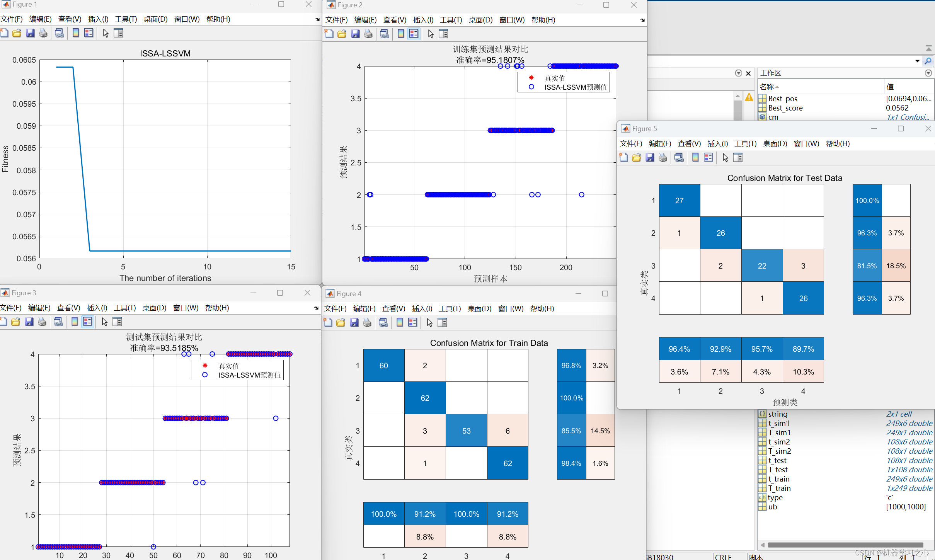Viewport: 935px width, 560px height.
Task: Expand Figure 2 toolbar overflow arrow
Action: tap(642, 20)
